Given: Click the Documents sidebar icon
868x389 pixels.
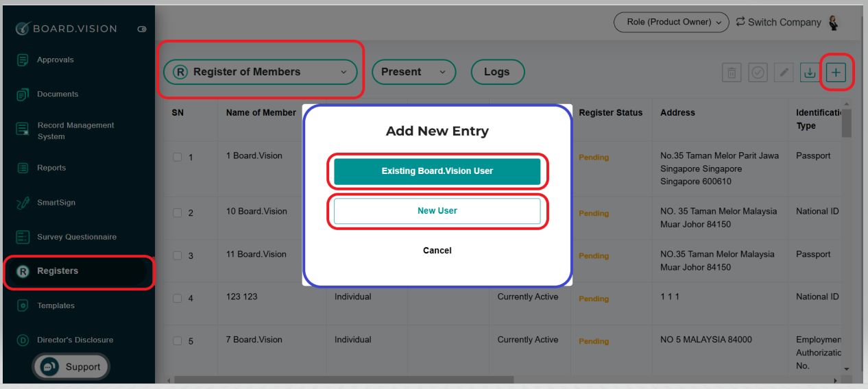Looking at the screenshot, I should point(23,94).
